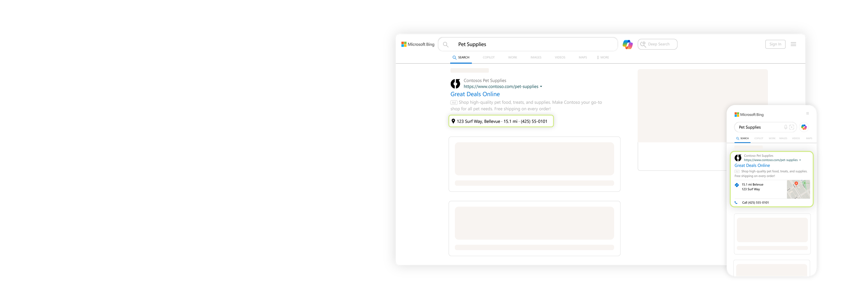Open the COPILOT tab on desktop
The width and height of the screenshot is (868, 301).
coord(488,57)
